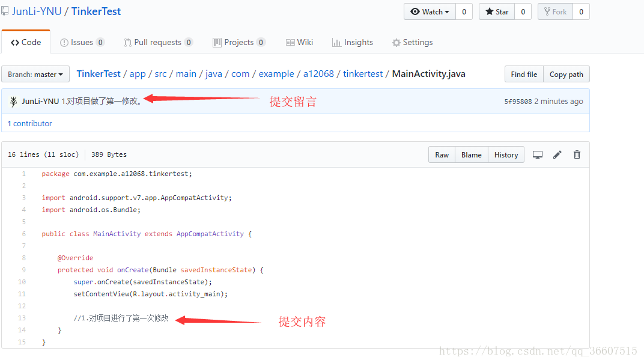Image resolution: width=644 pixels, height=363 pixels.
Task: Open the a12068 folder in breadcrumb
Action: point(318,74)
